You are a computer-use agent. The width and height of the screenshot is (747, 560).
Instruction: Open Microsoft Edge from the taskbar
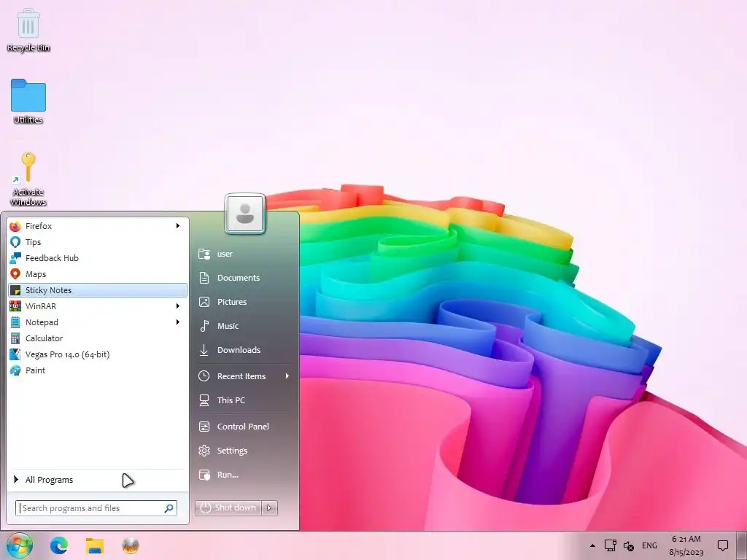point(59,545)
